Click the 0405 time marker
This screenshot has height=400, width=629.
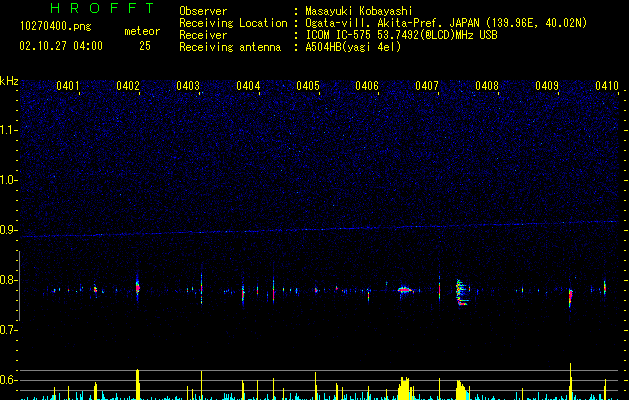click(308, 86)
